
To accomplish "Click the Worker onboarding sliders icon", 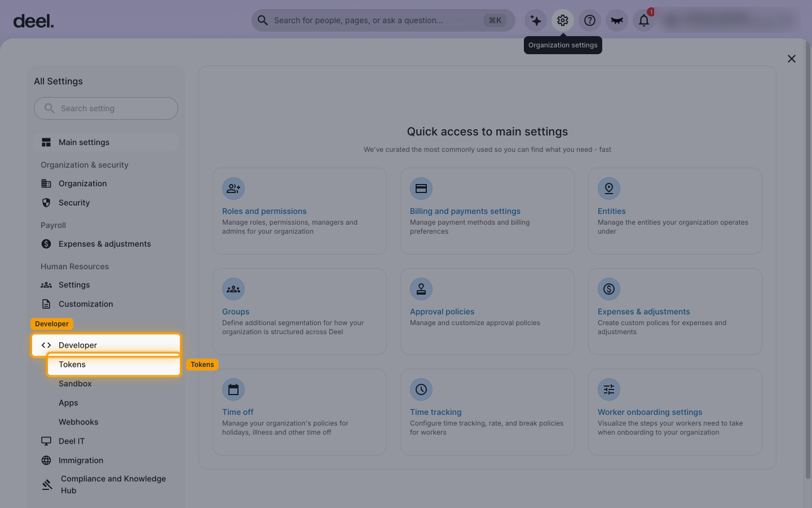I will click(609, 389).
